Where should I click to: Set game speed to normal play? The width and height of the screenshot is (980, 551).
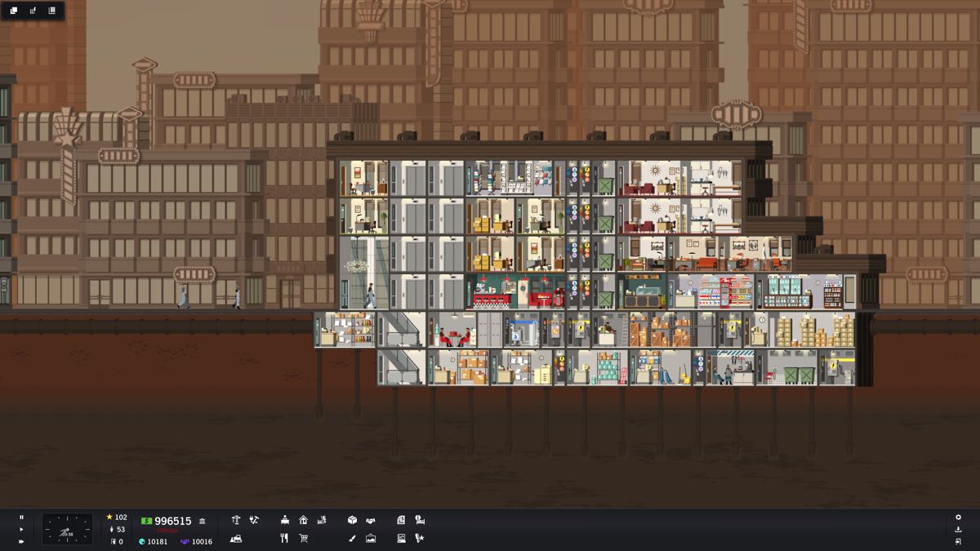coord(21,529)
